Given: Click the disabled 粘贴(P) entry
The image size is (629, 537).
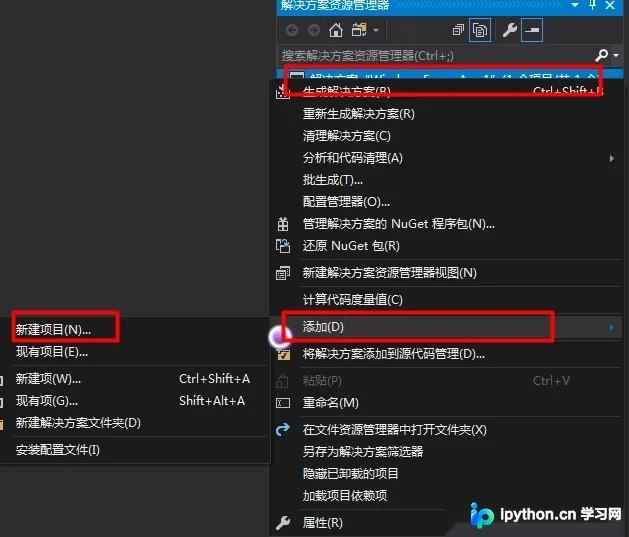Looking at the screenshot, I should point(322,381).
